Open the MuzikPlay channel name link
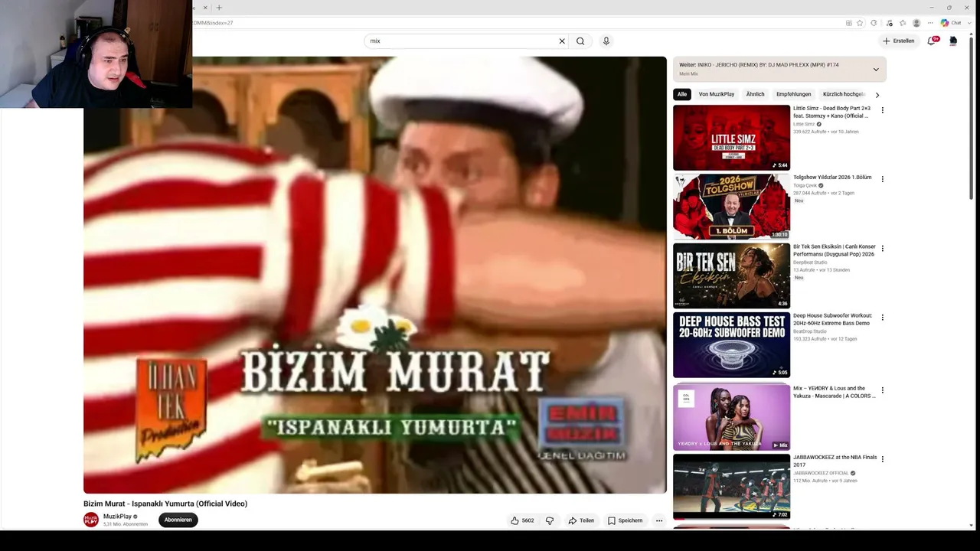 point(118,517)
